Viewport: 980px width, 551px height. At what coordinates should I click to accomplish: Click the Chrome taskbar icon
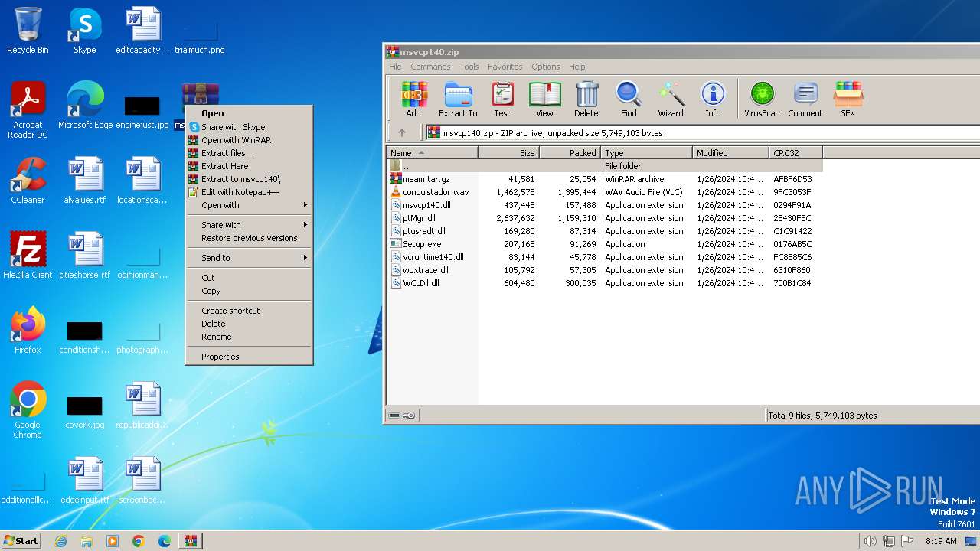pos(139,541)
